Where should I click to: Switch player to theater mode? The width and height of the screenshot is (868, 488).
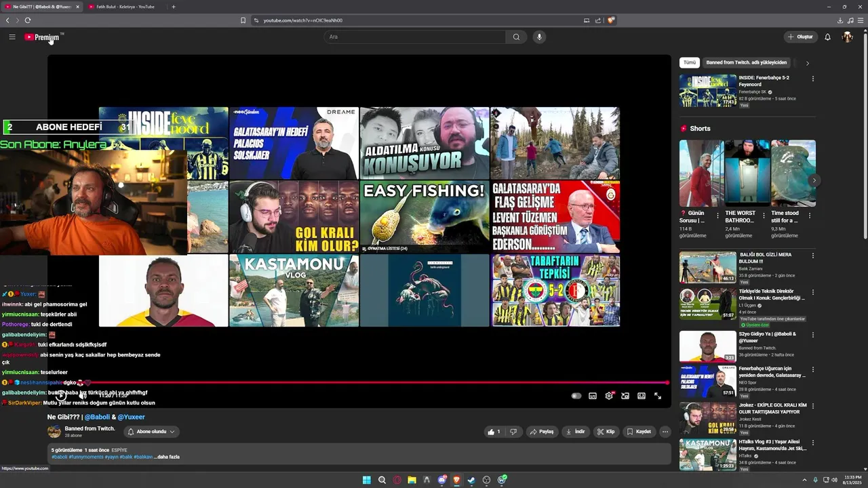[x=642, y=396]
